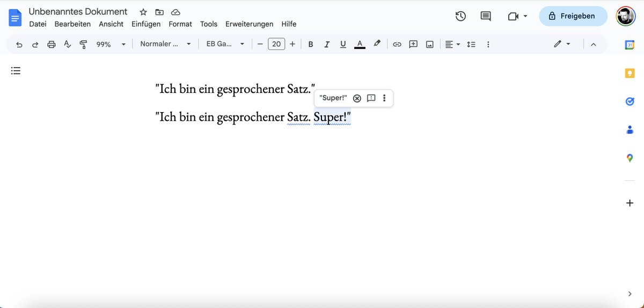Star the document
Screen dimensions: 644x308
click(143, 12)
